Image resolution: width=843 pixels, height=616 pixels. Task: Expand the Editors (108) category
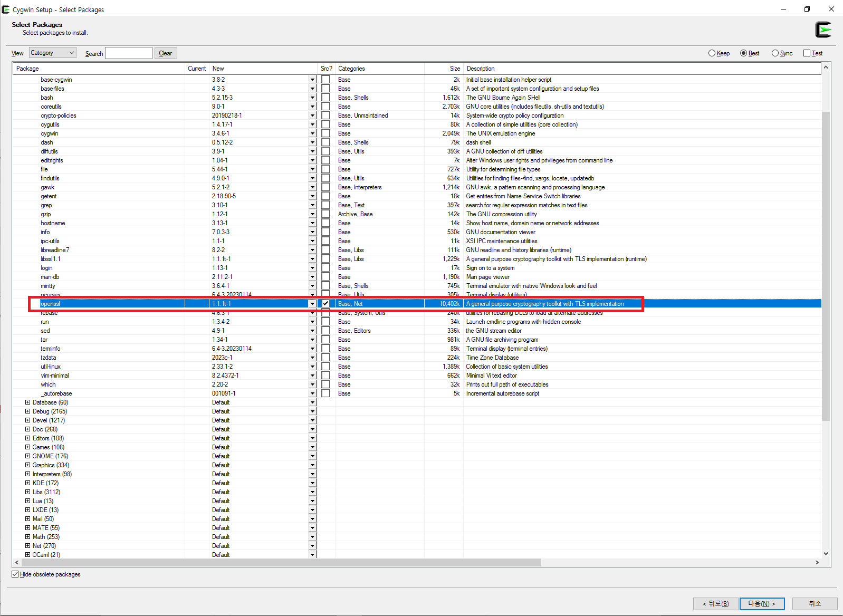[x=28, y=438]
